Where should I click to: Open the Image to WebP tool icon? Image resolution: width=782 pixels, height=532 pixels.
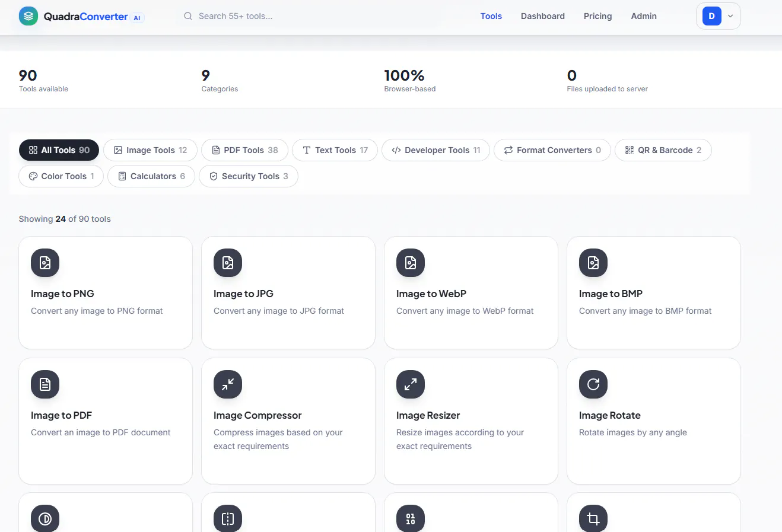tap(411, 263)
